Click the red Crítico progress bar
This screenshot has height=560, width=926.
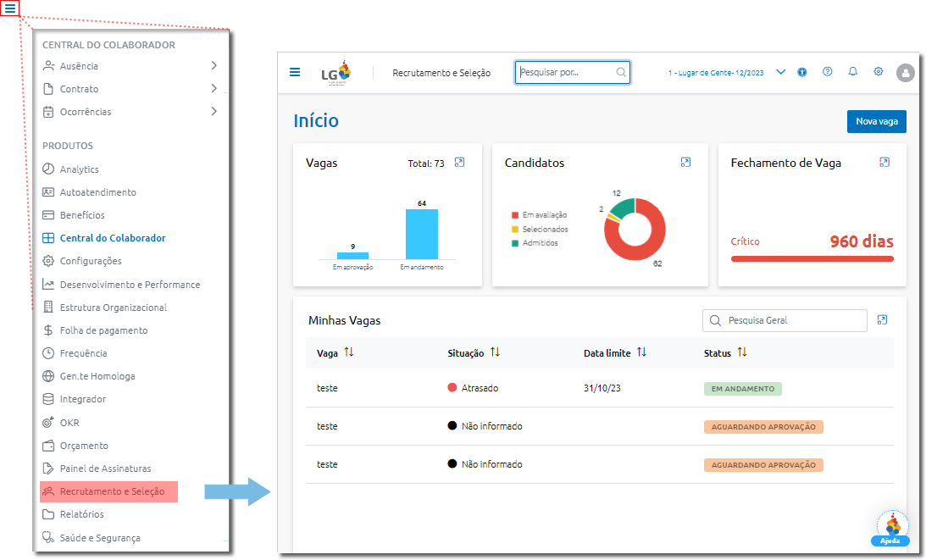(x=812, y=258)
